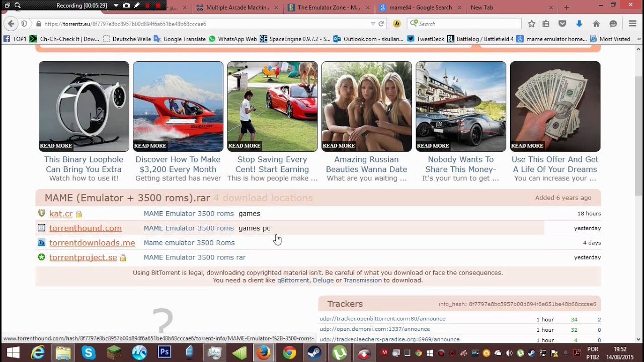Switch to the New Tab tab
This screenshot has width=644, height=362.
[511, 8]
